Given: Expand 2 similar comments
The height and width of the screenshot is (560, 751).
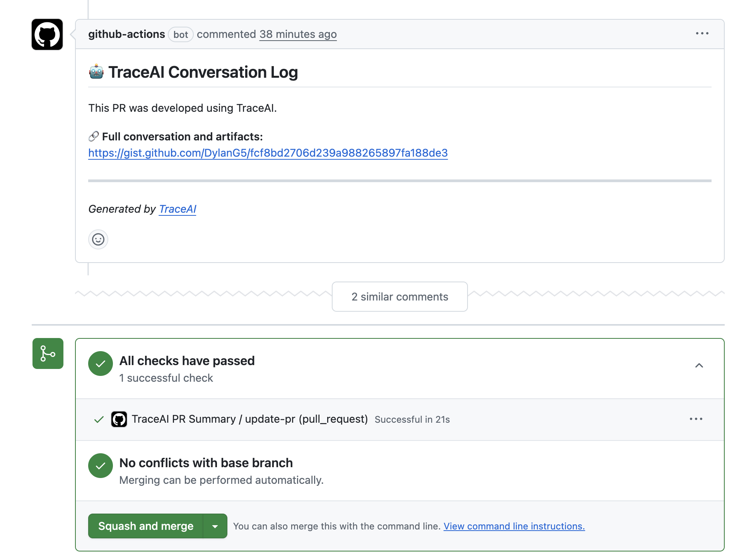Looking at the screenshot, I should click(399, 297).
